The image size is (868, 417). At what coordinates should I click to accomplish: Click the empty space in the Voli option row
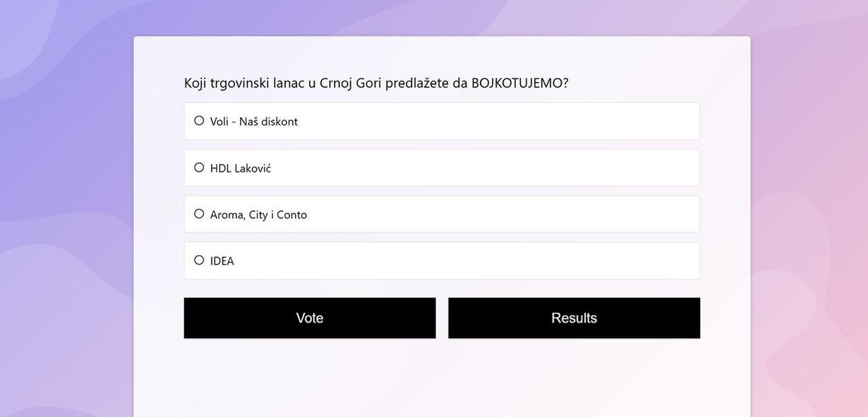tap(500, 122)
